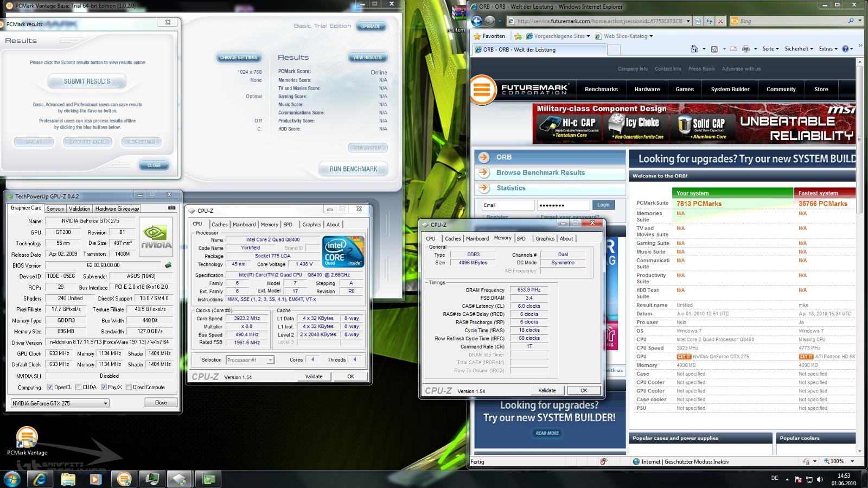Open Mainboard tab in left CPU-Z window
This screenshot has width=868, height=488.
coord(244,225)
